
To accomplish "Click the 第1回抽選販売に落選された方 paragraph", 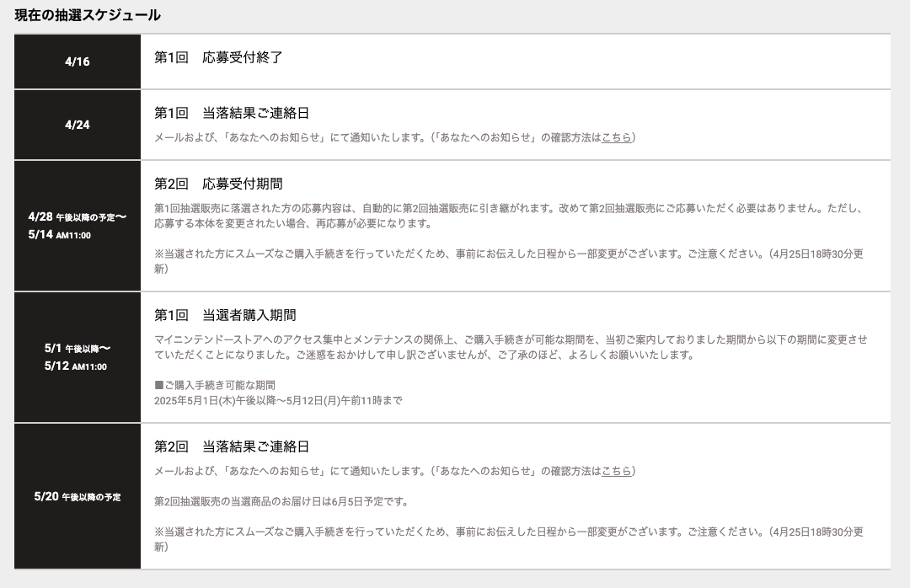I will [510, 216].
